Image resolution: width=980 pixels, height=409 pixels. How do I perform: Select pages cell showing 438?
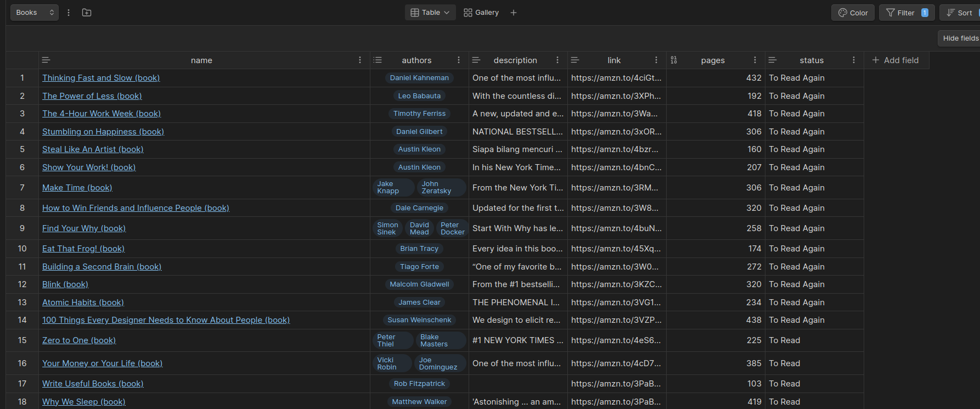[x=716, y=320]
